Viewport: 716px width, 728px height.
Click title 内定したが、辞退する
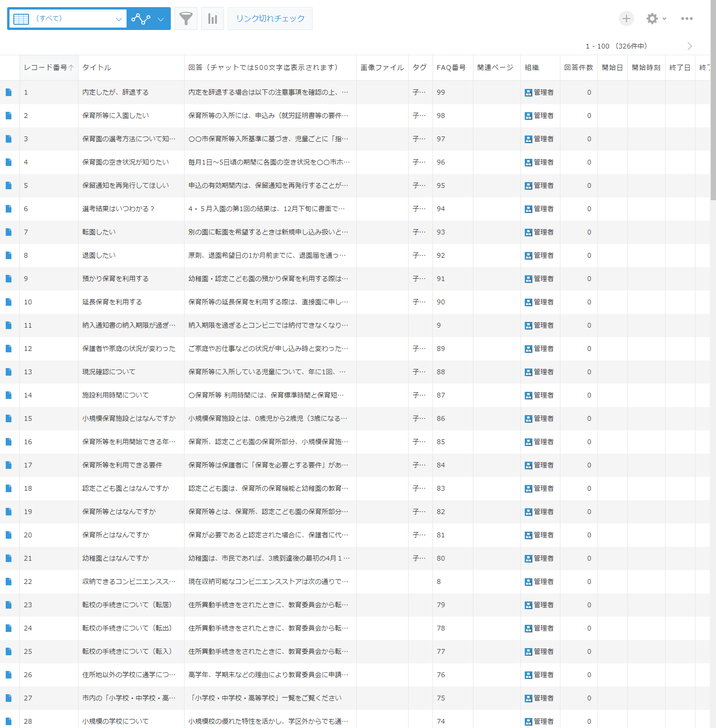(116, 92)
